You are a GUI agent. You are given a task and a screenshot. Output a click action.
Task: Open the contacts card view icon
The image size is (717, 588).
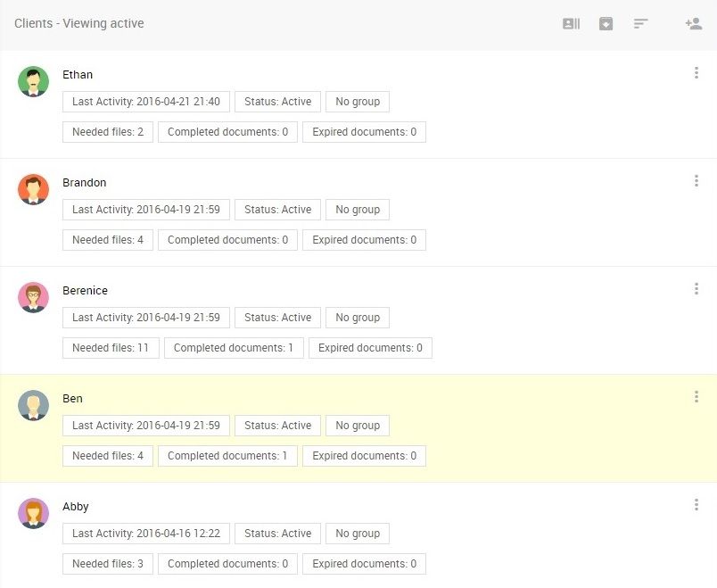[x=571, y=23]
